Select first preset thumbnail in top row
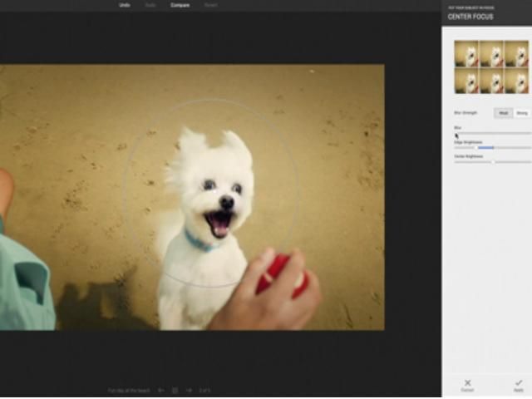Screen dimensions: 532x399 coord(465,55)
